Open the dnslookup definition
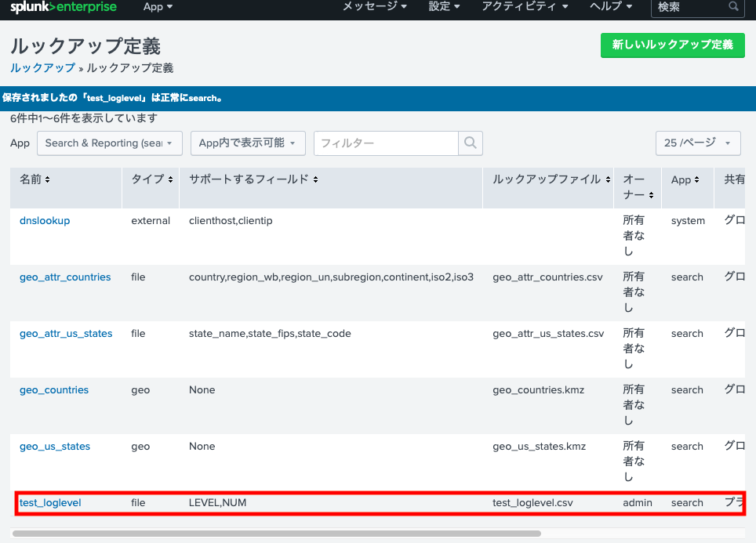 tap(44, 220)
